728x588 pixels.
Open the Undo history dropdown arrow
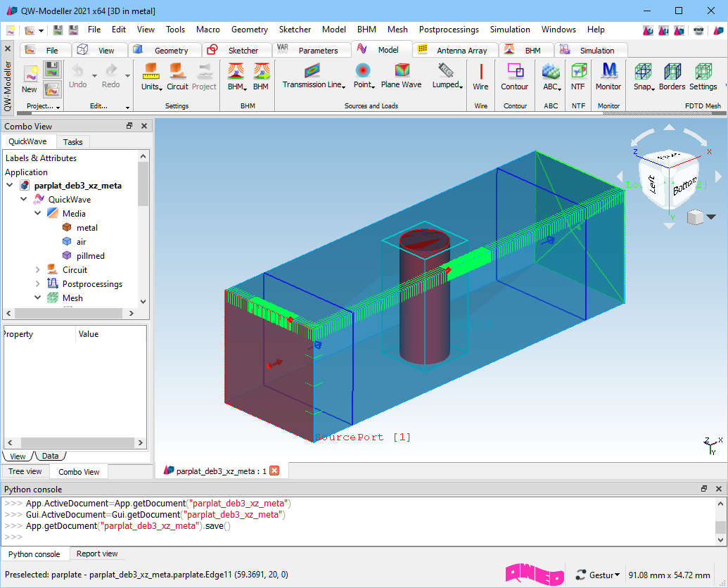(94, 75)
